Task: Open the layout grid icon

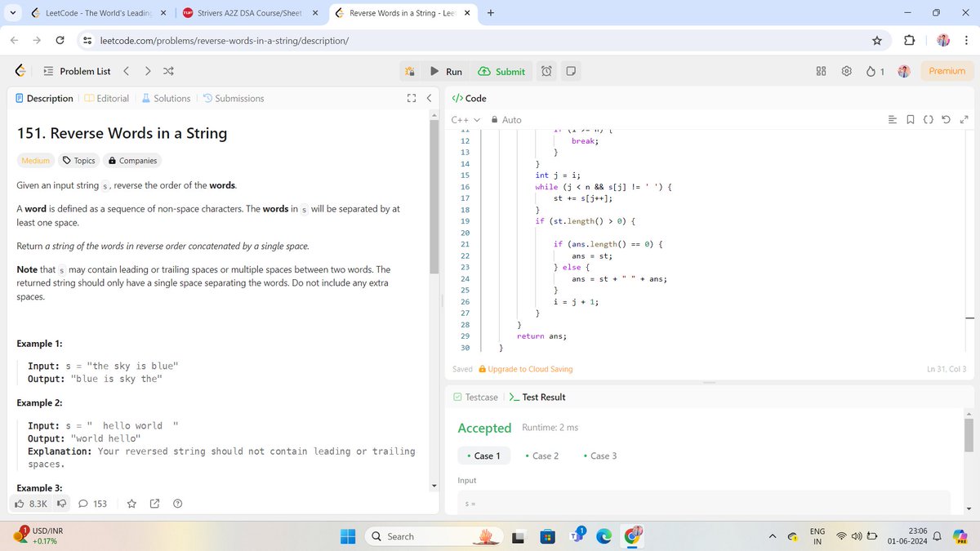Action: pos(822,71)
